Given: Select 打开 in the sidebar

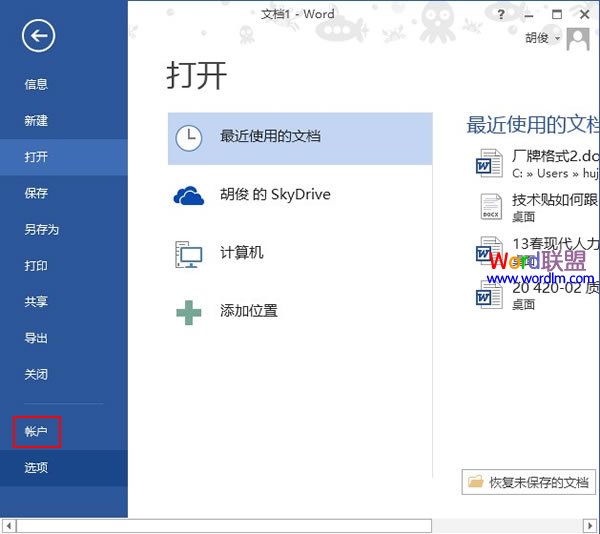Looking at the screenshot, I should pyautogui.click(x=64, y=157).
